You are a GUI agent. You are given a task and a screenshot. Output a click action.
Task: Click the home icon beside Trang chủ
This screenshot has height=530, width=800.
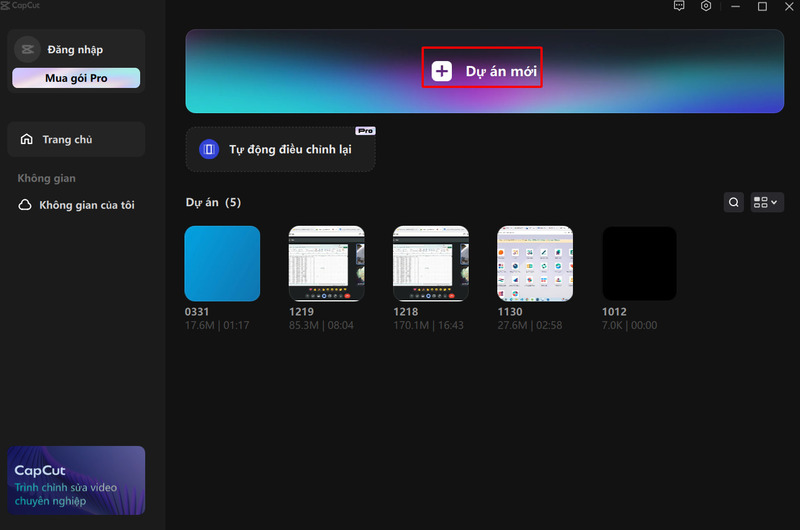27,140
